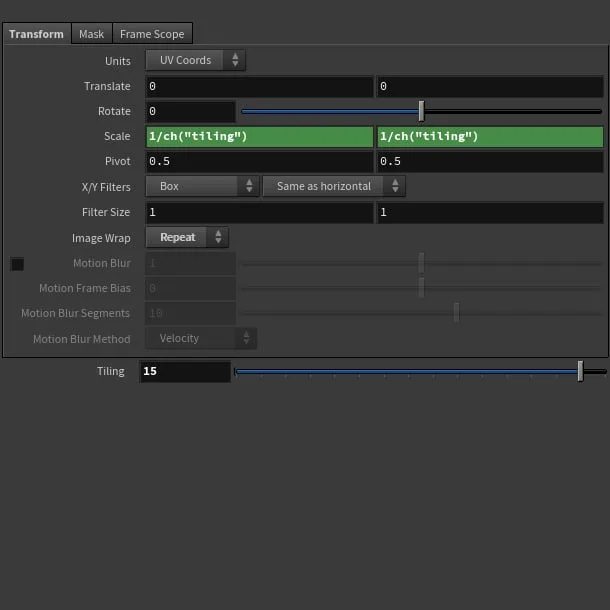Switch to the Transform tab
Image resolution: width=610 pixels, height=610 pixels.
pos(37,34)
